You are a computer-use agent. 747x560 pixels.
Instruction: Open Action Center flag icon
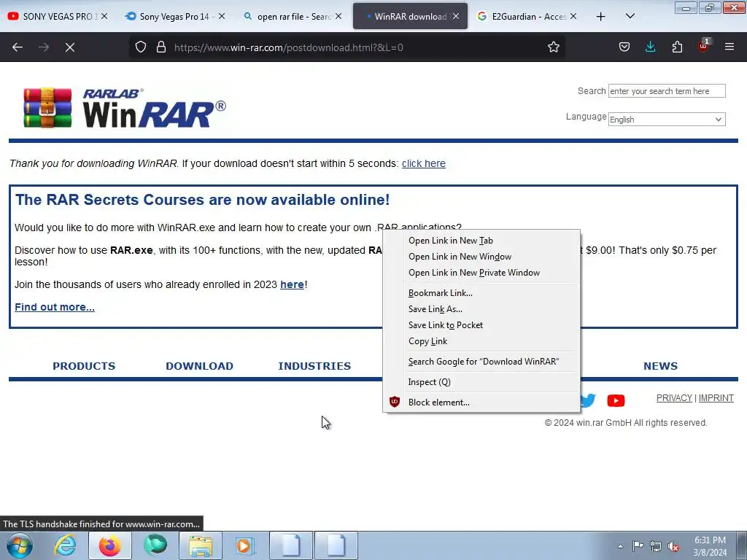[x=638, y=546]
